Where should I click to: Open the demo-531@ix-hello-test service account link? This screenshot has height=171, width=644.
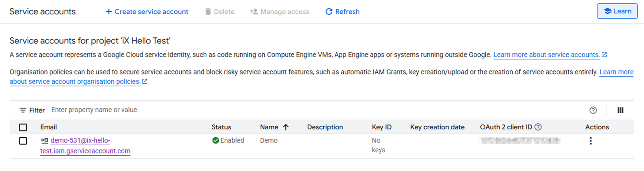coord(80,141)
